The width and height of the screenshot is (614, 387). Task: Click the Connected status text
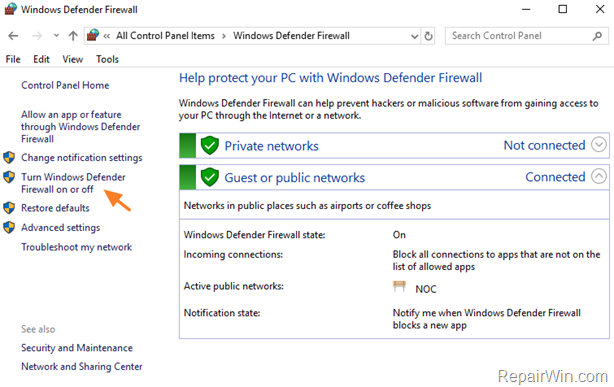point(555,177)
